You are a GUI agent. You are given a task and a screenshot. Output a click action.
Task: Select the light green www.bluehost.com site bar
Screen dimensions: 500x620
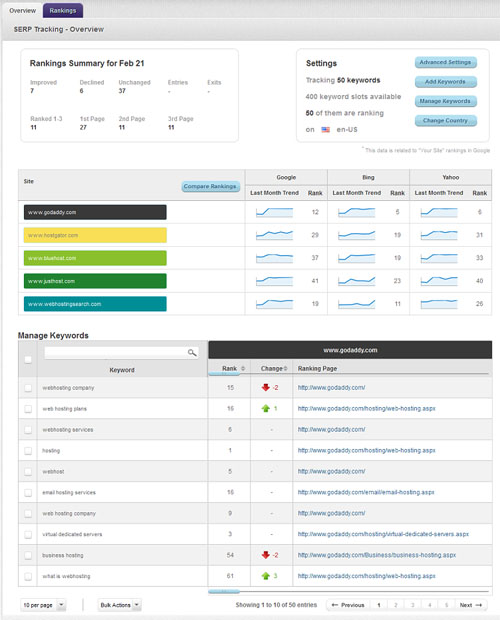[95, 258]
